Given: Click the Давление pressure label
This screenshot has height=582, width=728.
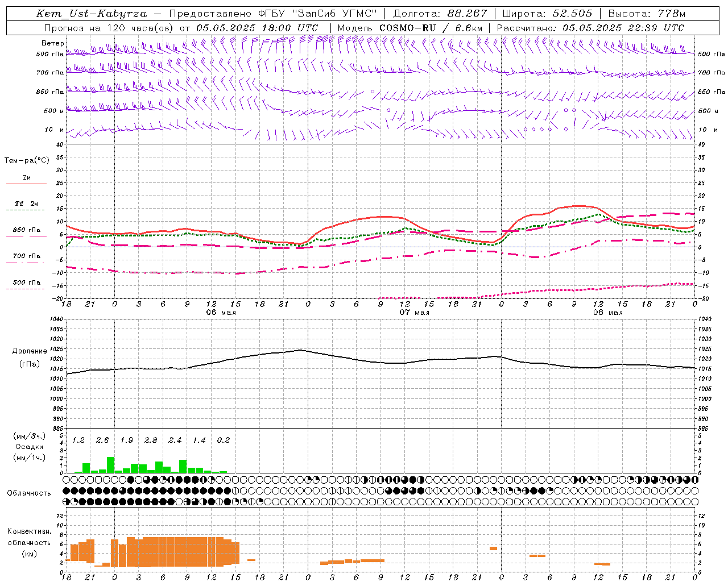Looking at the screenshot, I should [x=30, y=351].
